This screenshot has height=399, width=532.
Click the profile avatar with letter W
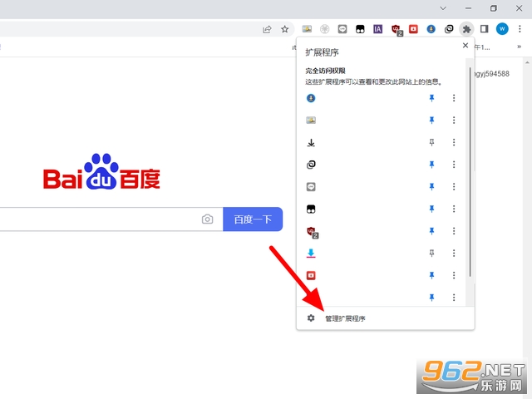pos(502,29)
